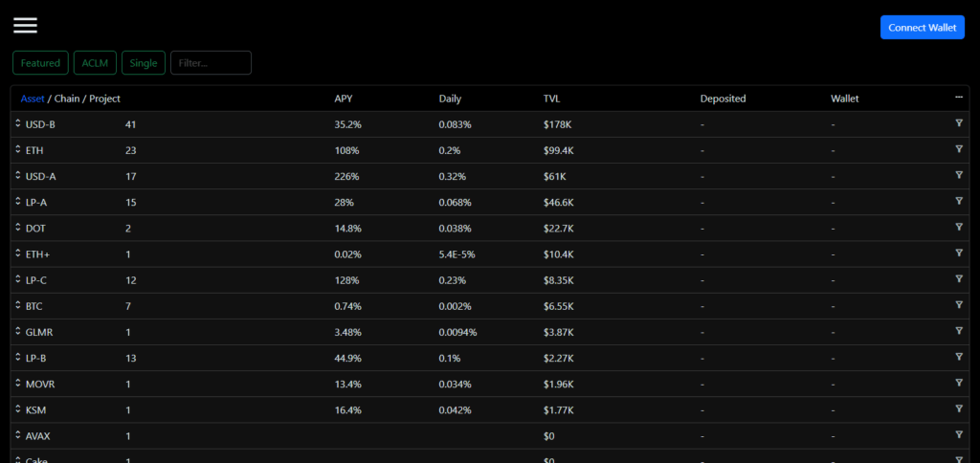Open the column options ellipsis icon
980x463 pixels.
(959, 98)
